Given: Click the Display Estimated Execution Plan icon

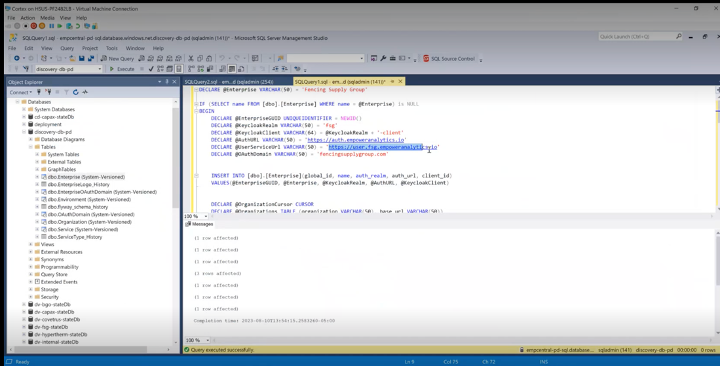Looking at the screenshot, I should (x=160, y=69).
